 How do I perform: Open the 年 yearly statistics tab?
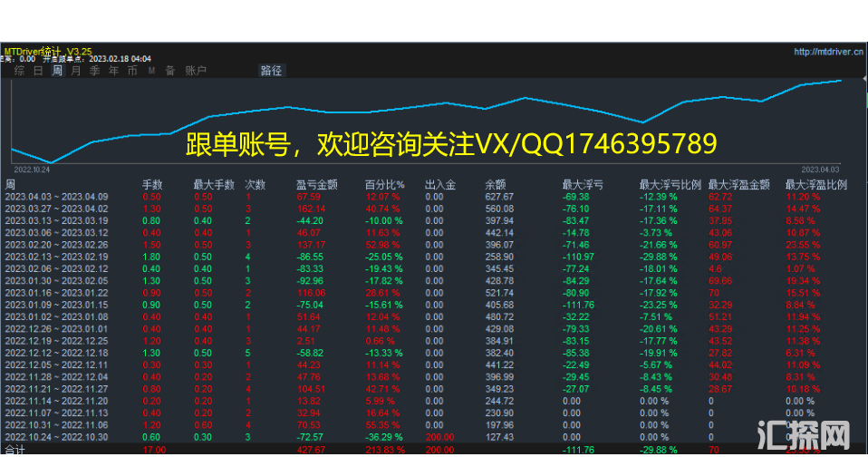pyautogui.click(x=113, y=71)
